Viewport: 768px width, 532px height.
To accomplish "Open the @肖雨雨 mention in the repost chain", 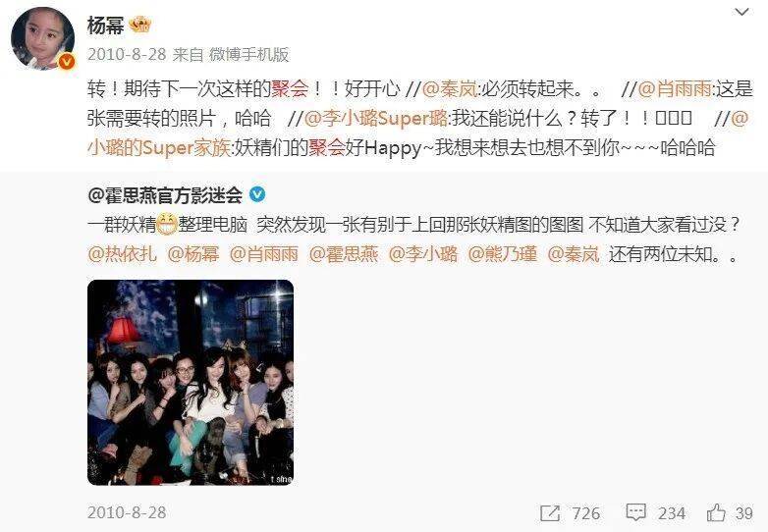I will pyautogui.click(x=675, y=88).
